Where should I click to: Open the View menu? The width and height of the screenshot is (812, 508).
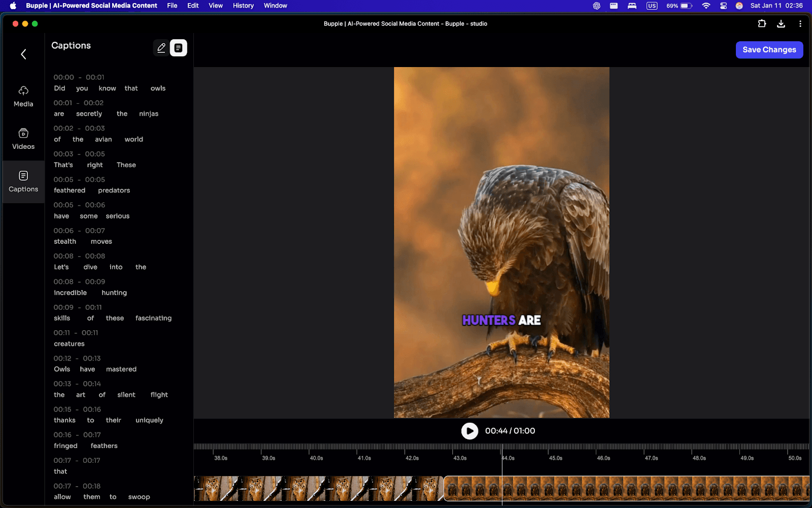coord(216,6)
